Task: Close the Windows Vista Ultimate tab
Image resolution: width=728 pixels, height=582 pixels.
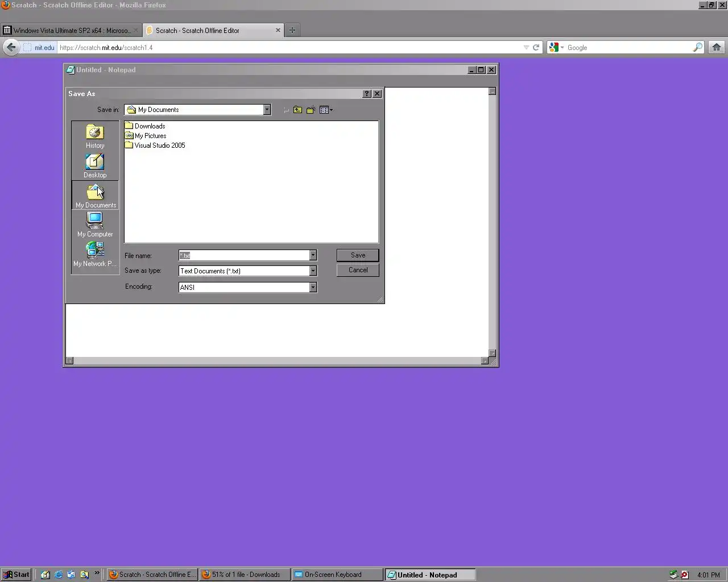Action: point(136,30)
